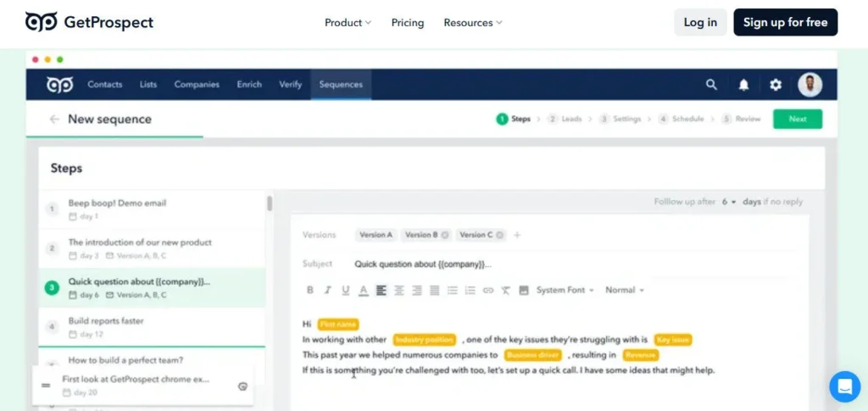868x411 pixels.
Task: Justify the email text
Action: coord(435,291)
